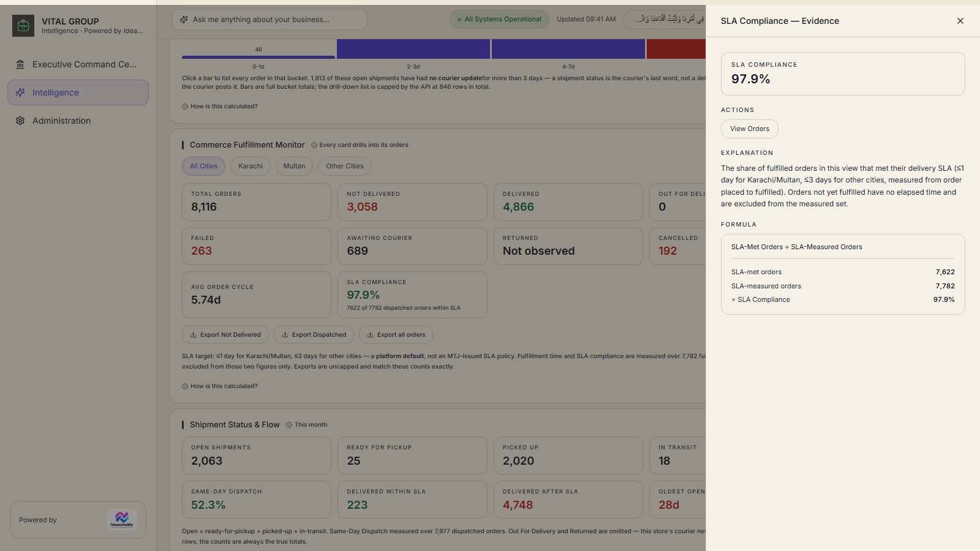
Task: Select the Intelligence sparkle icon
Action: coord(20,92)
